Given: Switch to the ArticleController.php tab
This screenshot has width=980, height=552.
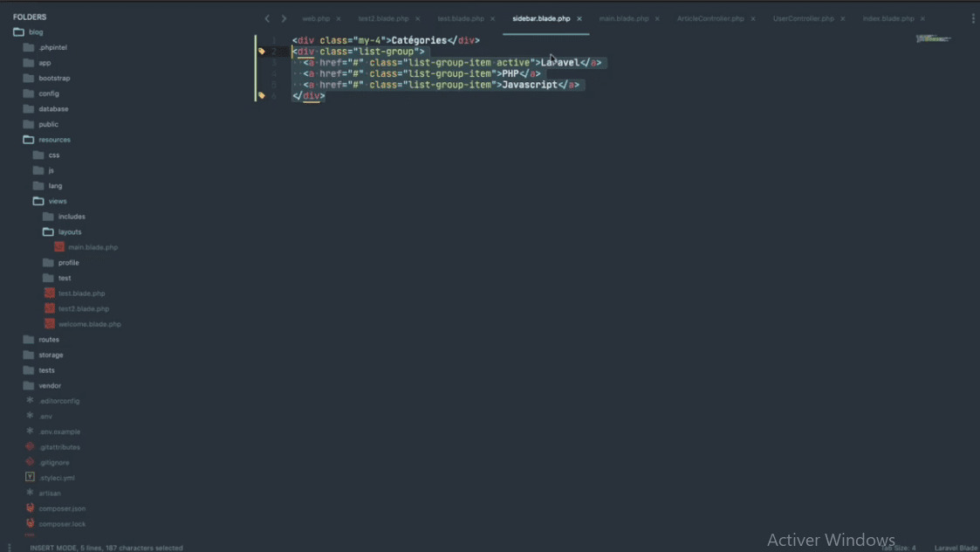Looking at the screenshot, I should [710, 18].
